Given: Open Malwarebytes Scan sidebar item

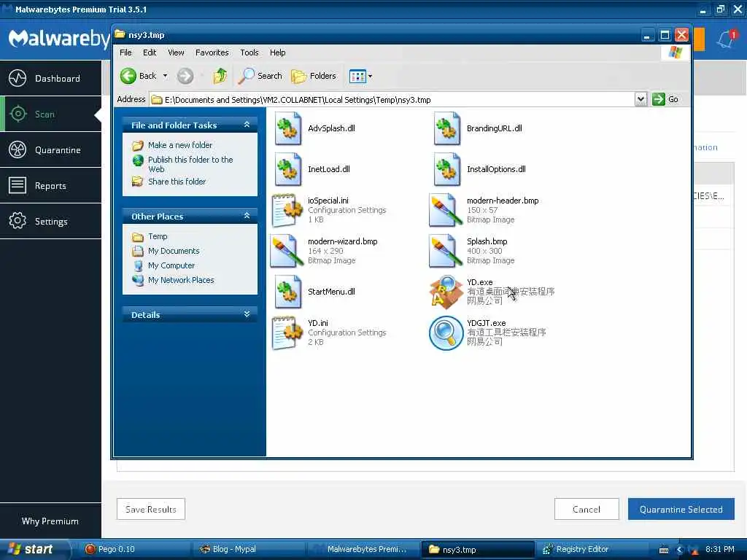Looking at the screenshot, I should pos(50,114).
